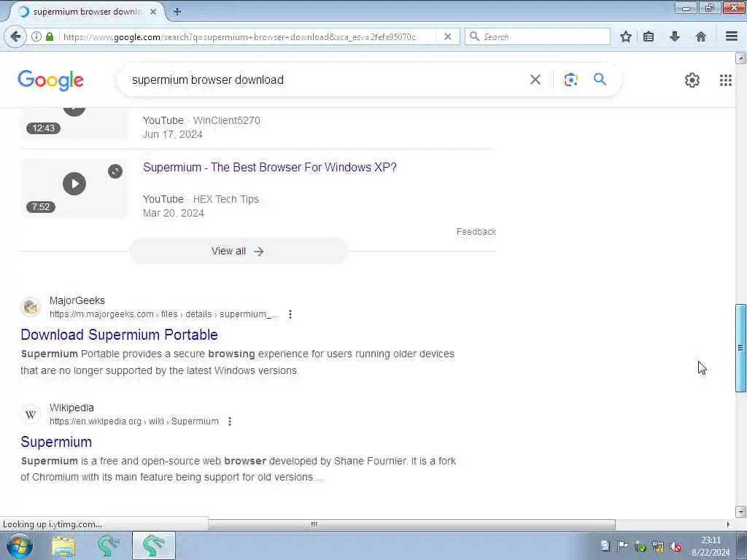The height and width of the screenshot is (560, 747).
Task: Search by image with Google Lens icon
Action: [x=570, y=79]
